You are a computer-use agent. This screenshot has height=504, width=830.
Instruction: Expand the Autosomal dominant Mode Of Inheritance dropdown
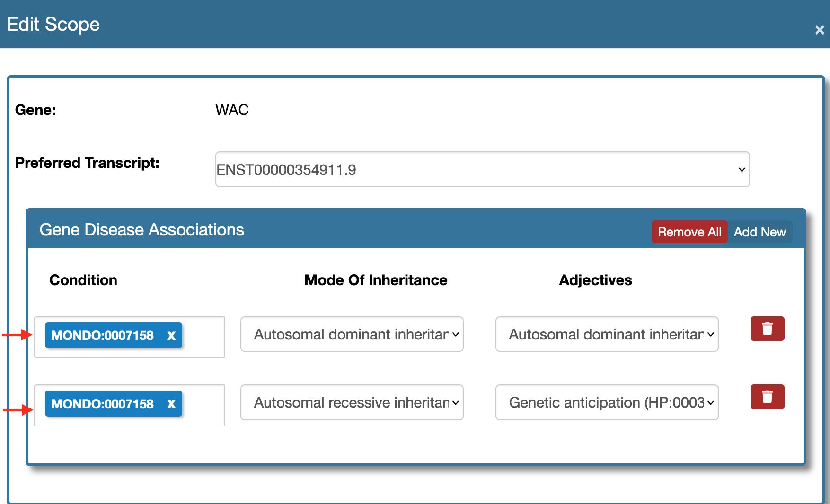click(x=352, y=334)
